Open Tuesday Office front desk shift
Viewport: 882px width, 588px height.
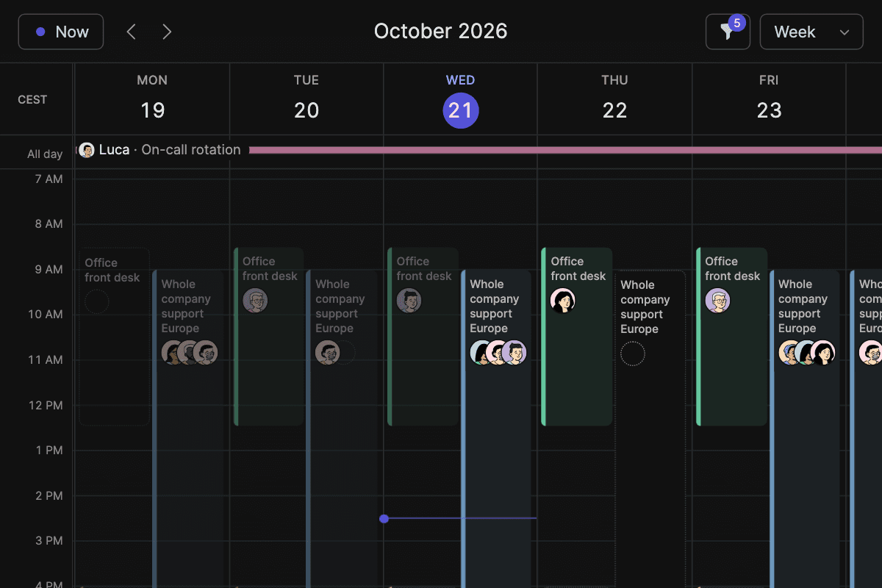pyautogui.click(x=268, y=337)
